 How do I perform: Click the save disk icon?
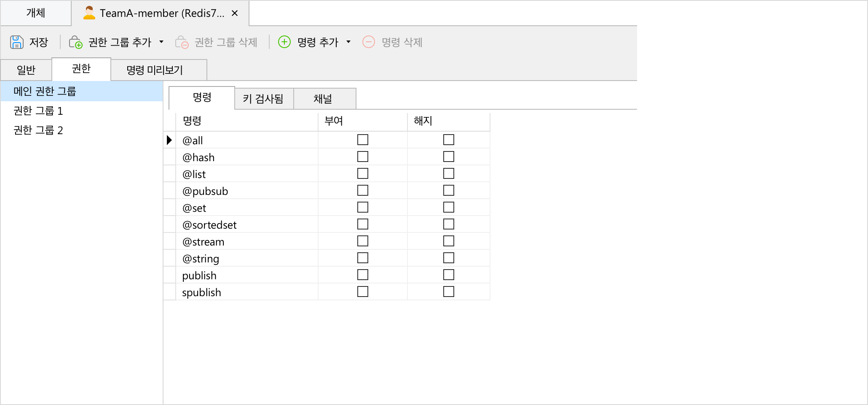point(16,42)
